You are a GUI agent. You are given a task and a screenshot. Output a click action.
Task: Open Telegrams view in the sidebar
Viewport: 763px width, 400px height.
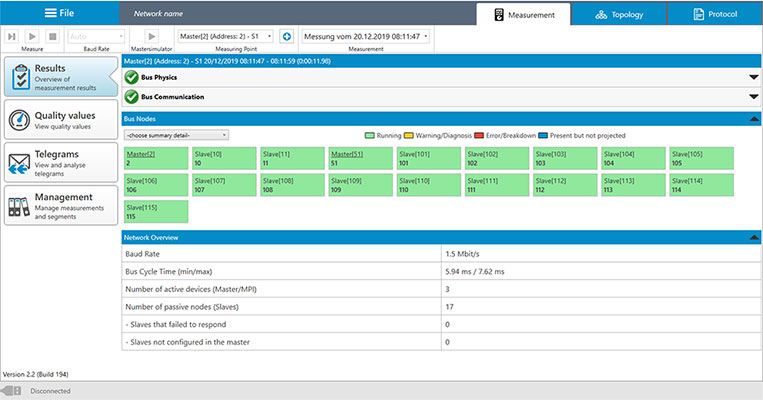point(60,160)
